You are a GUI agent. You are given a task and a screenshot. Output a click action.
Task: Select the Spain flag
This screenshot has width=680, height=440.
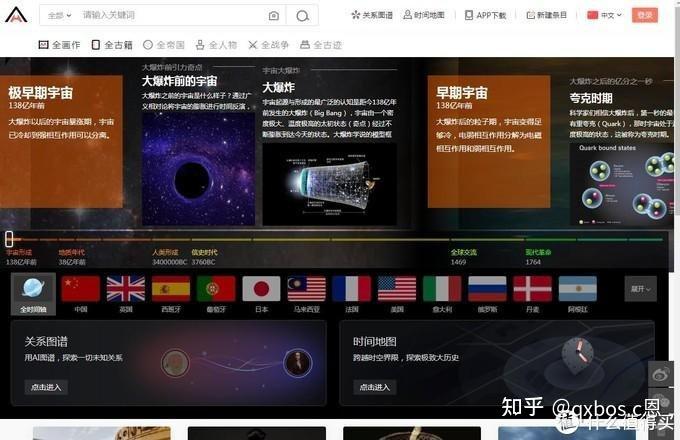pyautogui.click(x=171, y=289)
